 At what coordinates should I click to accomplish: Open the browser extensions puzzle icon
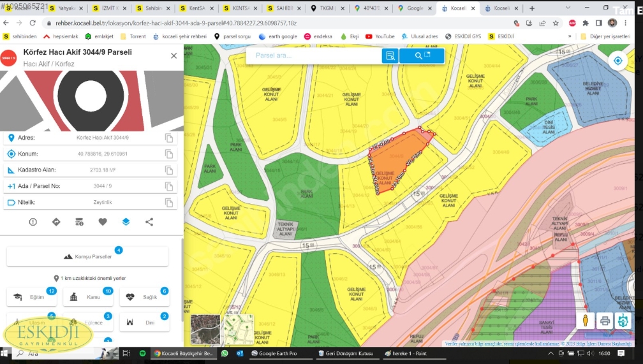coord(586,24)
